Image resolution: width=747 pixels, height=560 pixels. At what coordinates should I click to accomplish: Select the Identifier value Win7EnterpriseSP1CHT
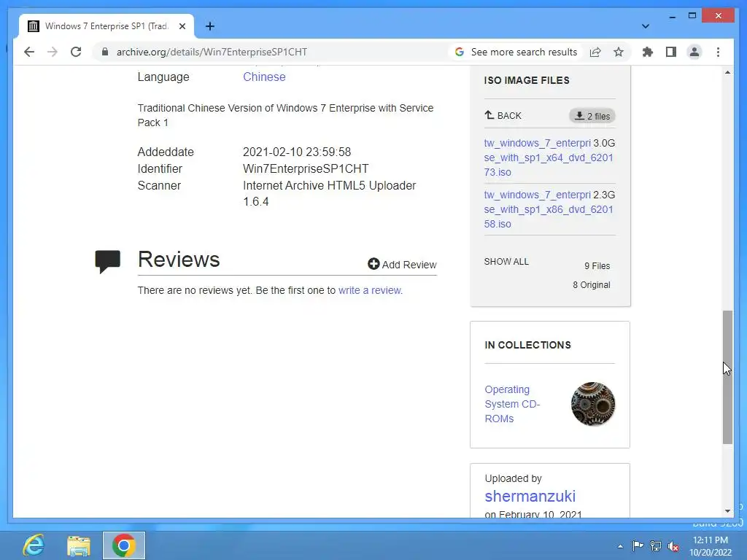click(306, 169)
